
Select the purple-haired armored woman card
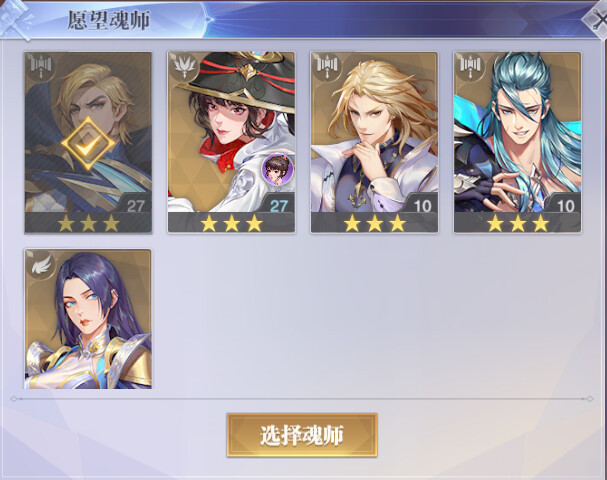coord(88,319)
